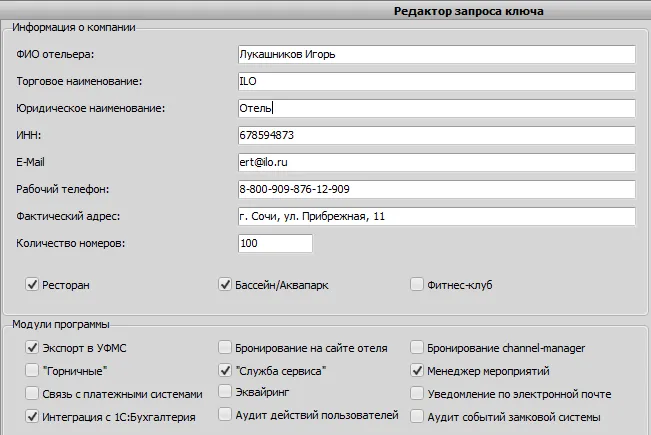Check the Эквайринг module
The height and width of the screenshot is (435, 651).
click(x=225, y=394)
